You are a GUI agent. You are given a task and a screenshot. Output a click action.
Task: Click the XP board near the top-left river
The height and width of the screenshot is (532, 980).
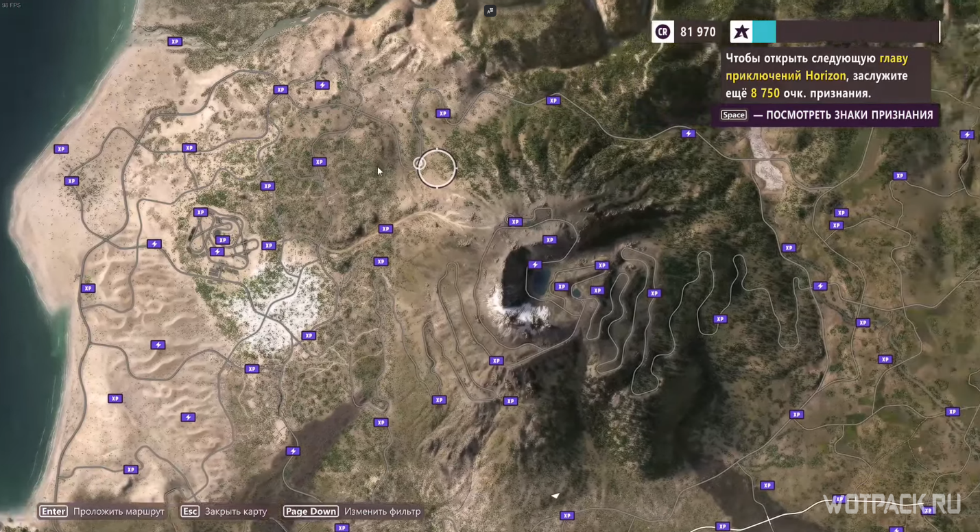coord(174,41)
